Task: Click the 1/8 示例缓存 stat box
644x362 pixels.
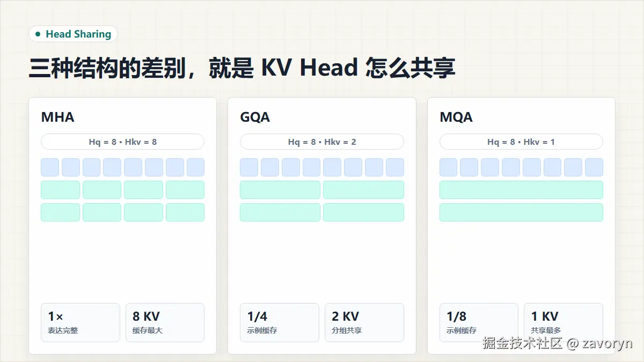Action: 479,322
